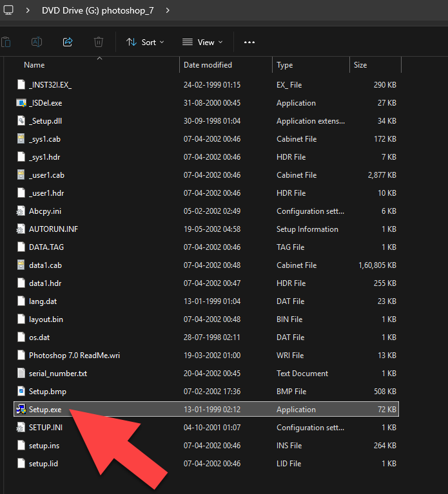Sort by the Size column header
448x494 pixels.
click(360, 65)
